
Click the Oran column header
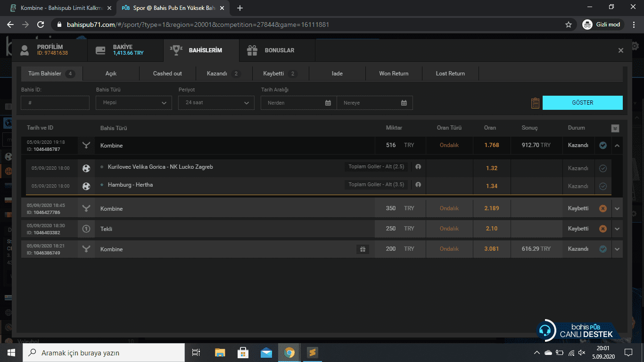(490, 128)
